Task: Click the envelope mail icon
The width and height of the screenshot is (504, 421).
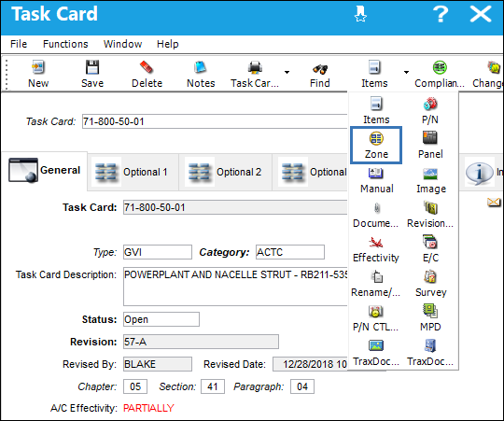Action: [494, 203]
